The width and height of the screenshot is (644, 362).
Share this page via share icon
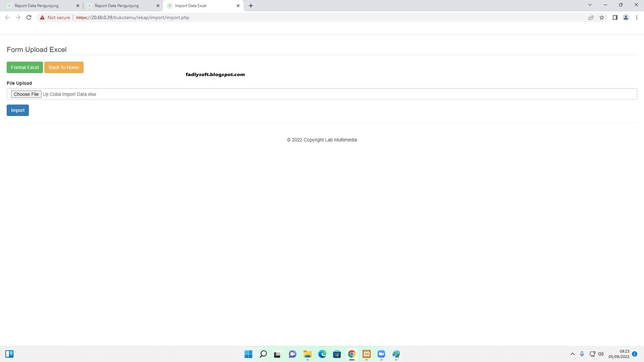pos(591,17)
